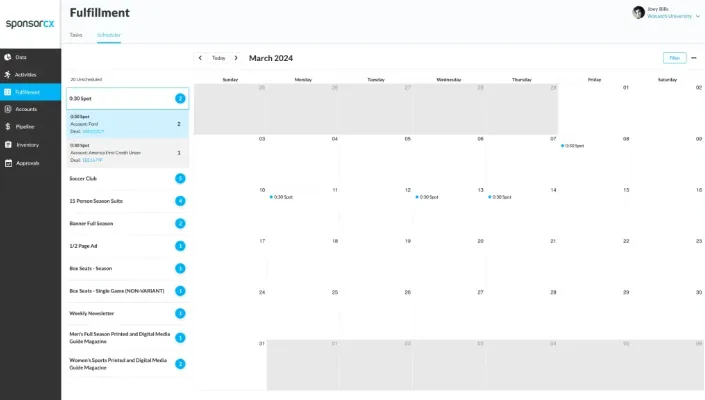The width and height of the screenshot is (705, 400).
Task: Open the Wasatch University account dropdown
Action: (x=674, y=16)
